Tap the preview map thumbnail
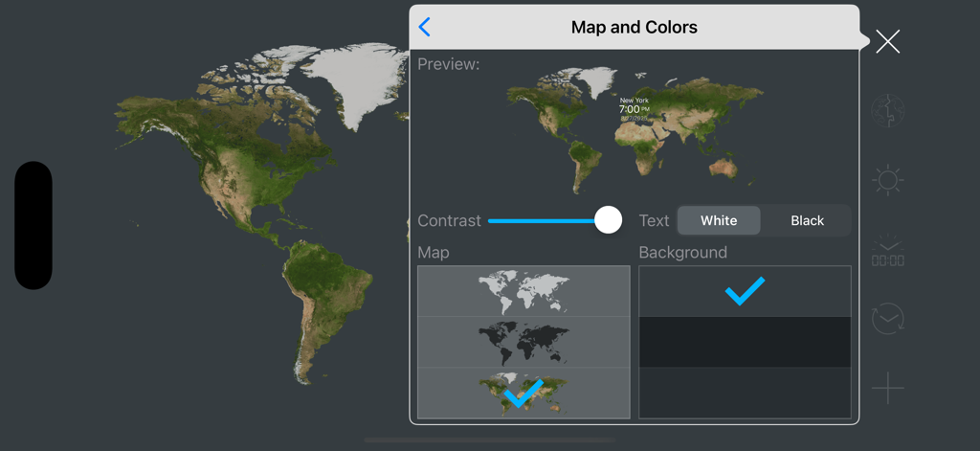The height and width of the screenshot is (451, 980). tap(635, 129)
